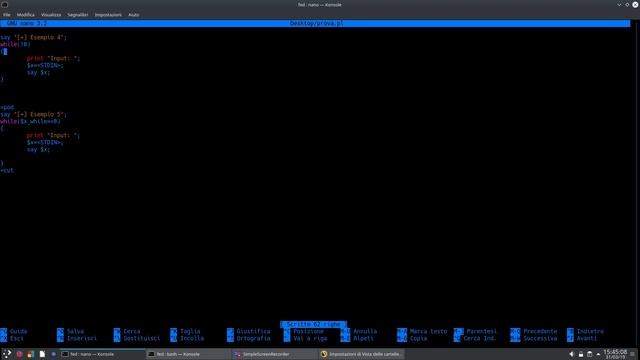The image size is (640, 360).
Task: Click the =pod line
Action: coord(7,107)
